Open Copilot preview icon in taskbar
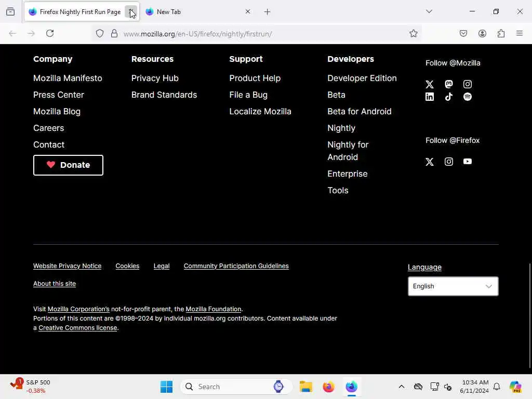The height and width of the screenshot is (399, 532). coord(515,387)
